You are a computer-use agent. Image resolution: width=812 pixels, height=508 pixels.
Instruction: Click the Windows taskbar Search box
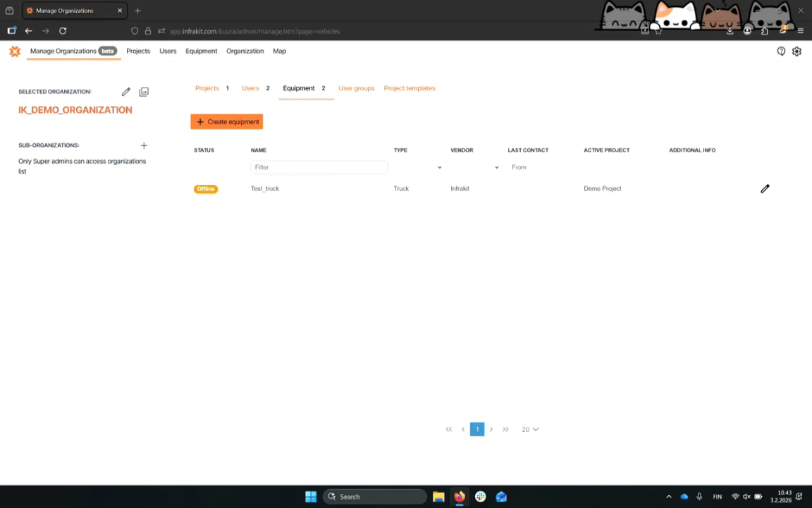[x=375, y=497]
